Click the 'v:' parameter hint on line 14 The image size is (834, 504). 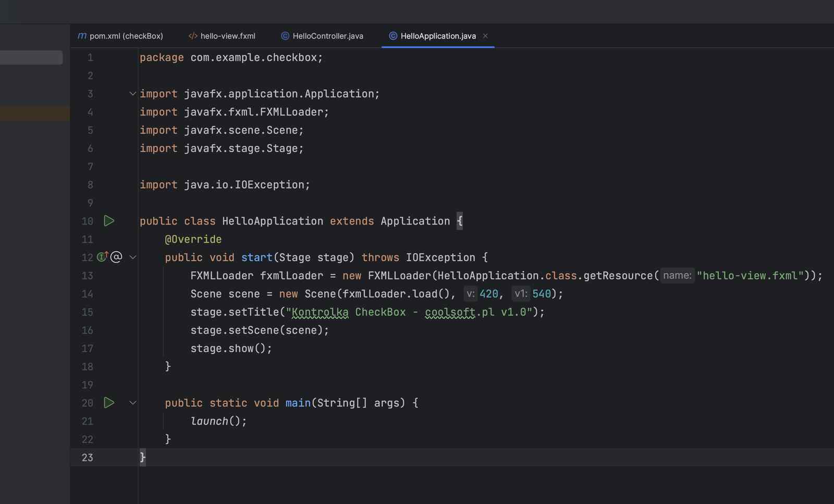470,294
